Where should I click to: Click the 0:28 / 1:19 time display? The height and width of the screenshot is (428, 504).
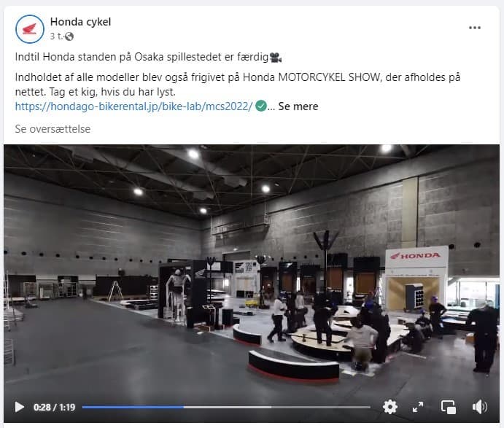pos(54,407)
